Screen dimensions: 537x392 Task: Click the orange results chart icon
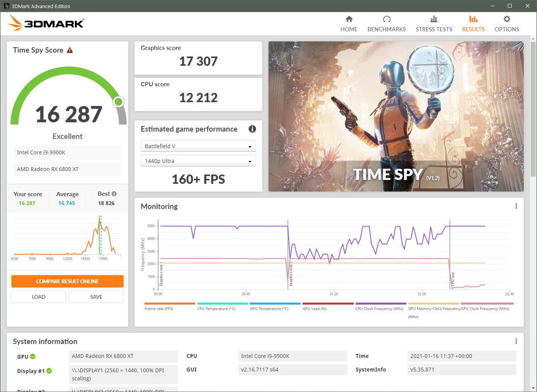[473, 19]
